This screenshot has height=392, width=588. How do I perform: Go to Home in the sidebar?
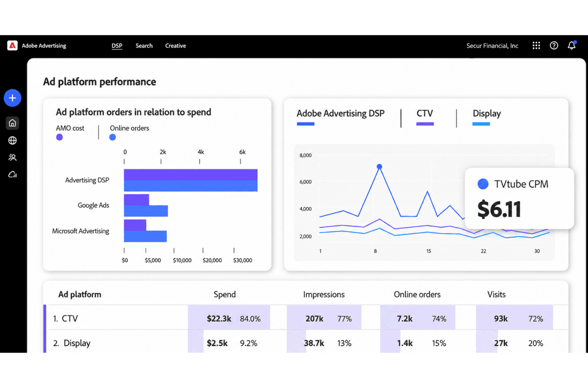pyautogui.click(x=12, y=123)
